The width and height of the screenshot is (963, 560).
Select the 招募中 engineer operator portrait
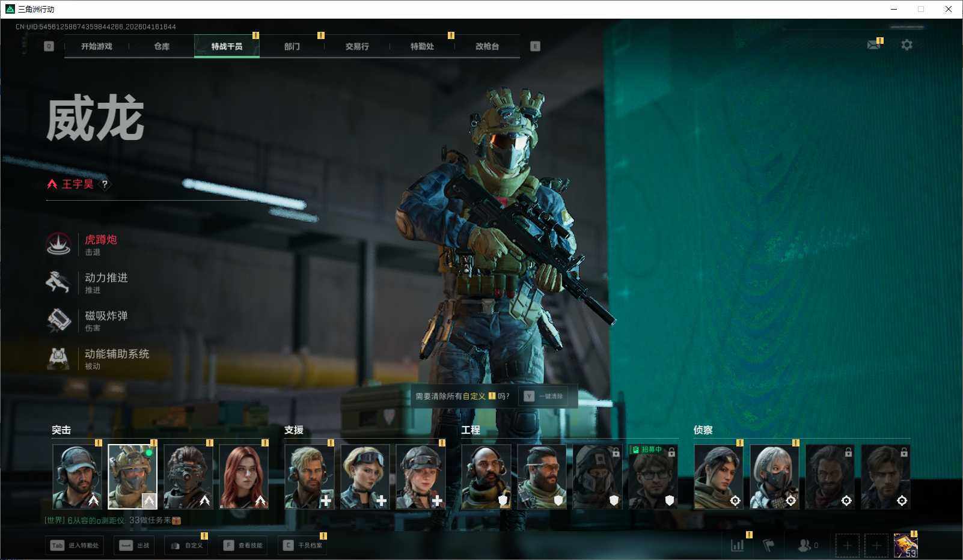653,476
